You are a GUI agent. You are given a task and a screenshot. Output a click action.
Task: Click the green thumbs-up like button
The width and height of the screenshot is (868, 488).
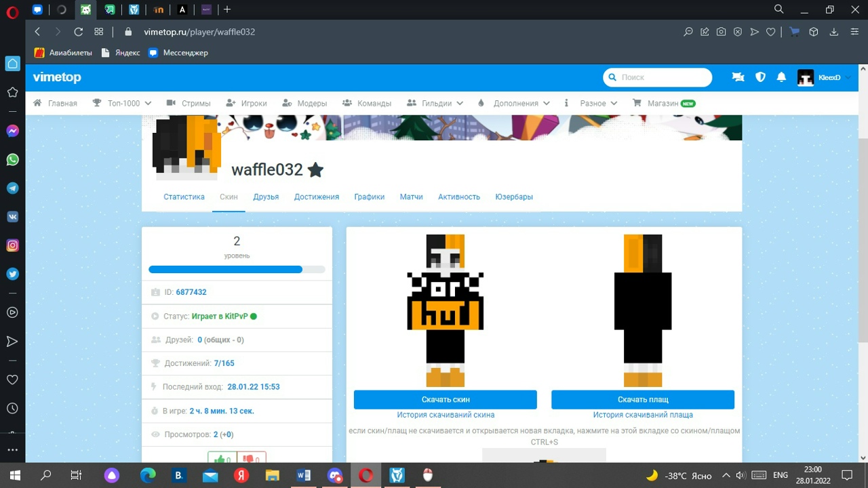point(222,460)
